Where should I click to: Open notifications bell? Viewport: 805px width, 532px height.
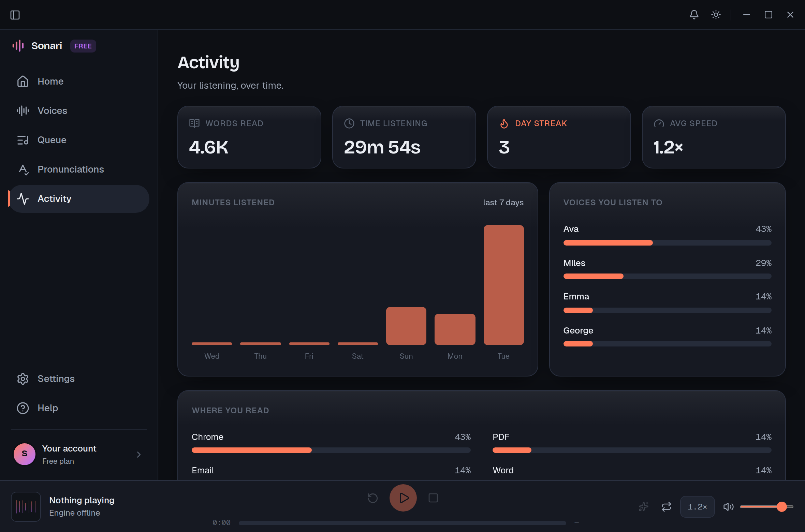click(694, 15)
